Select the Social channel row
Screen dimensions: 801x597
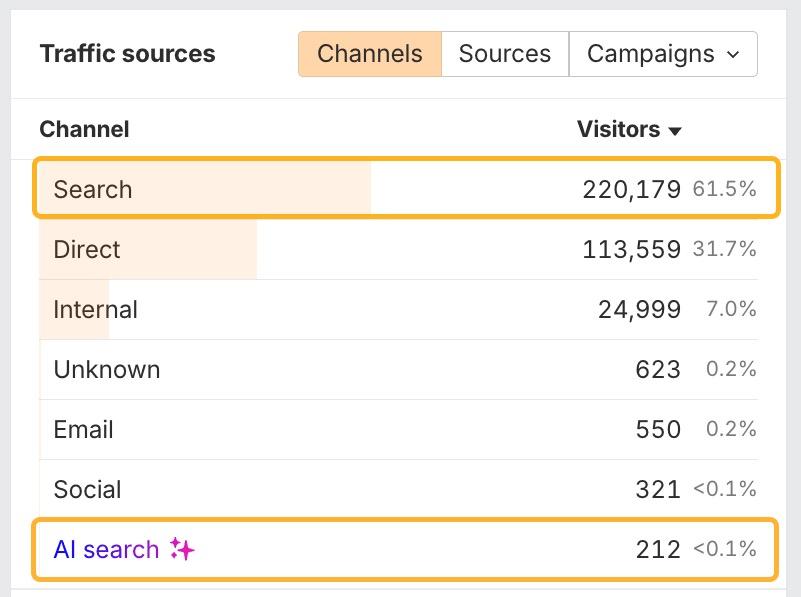tap(87, 489)
